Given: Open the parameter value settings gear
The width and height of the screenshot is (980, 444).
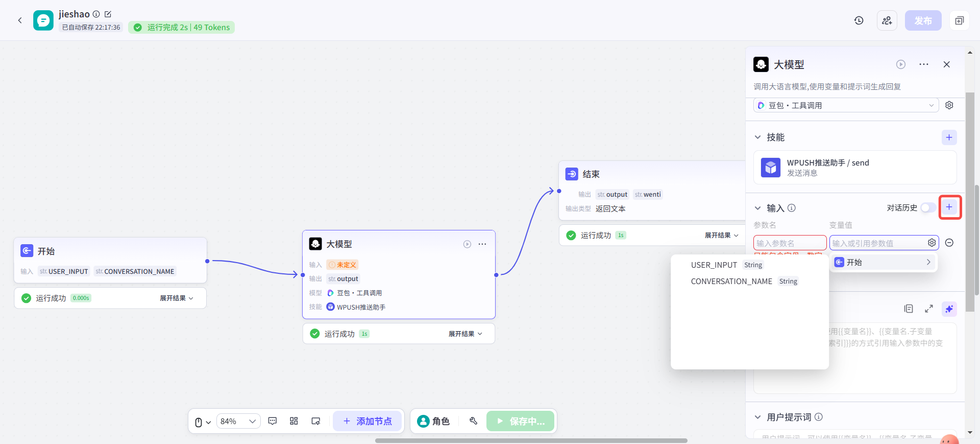Looking at the screenshot, I should click(932, 243).
